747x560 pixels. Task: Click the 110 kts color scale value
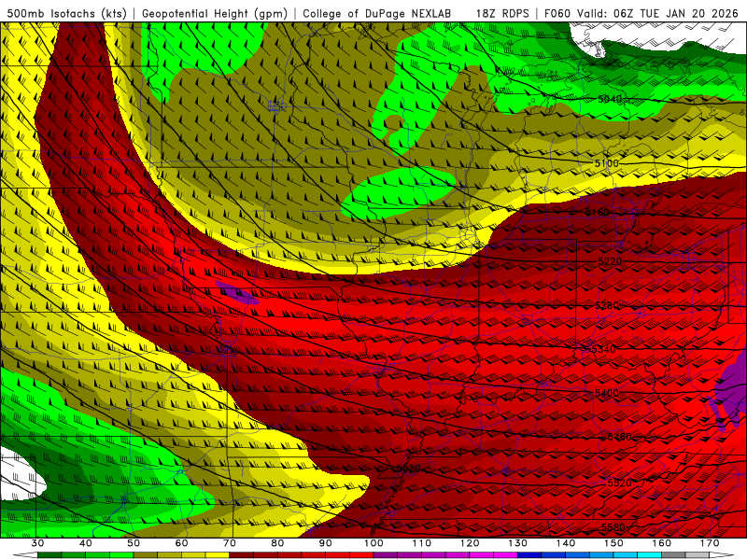[422, 543]
